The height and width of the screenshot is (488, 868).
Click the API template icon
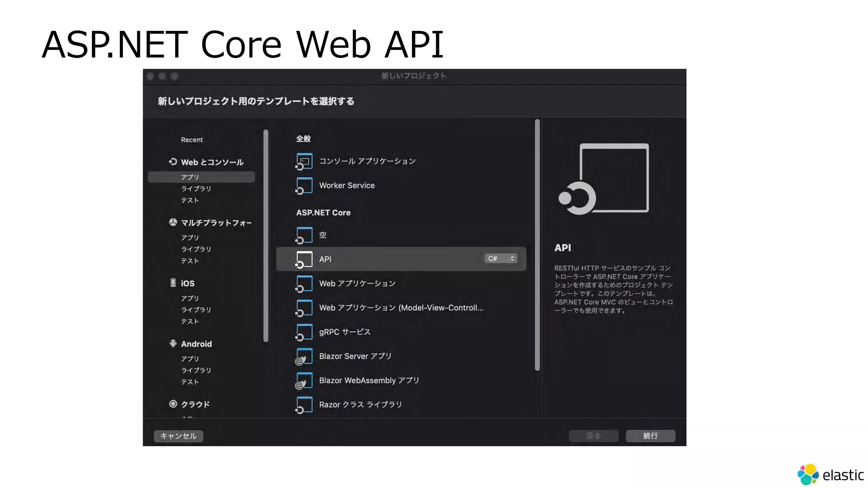click(x=304, y=259)
